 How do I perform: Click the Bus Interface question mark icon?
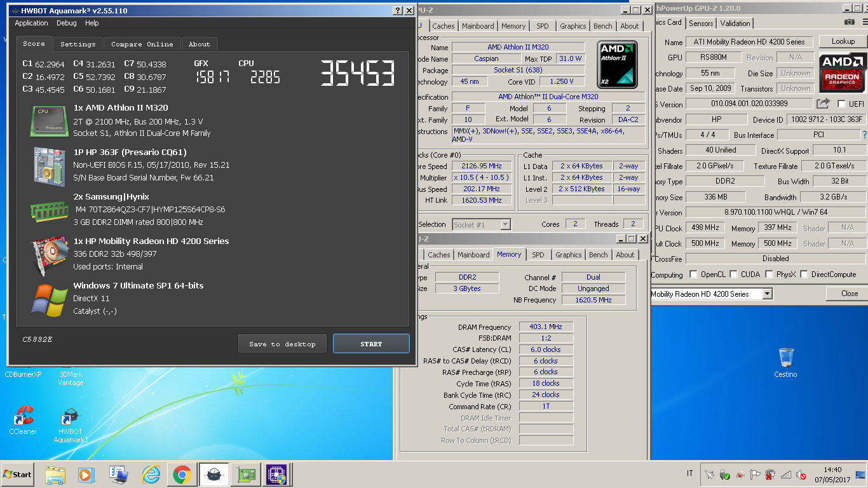pyautogui.click(x=864, y=135)
